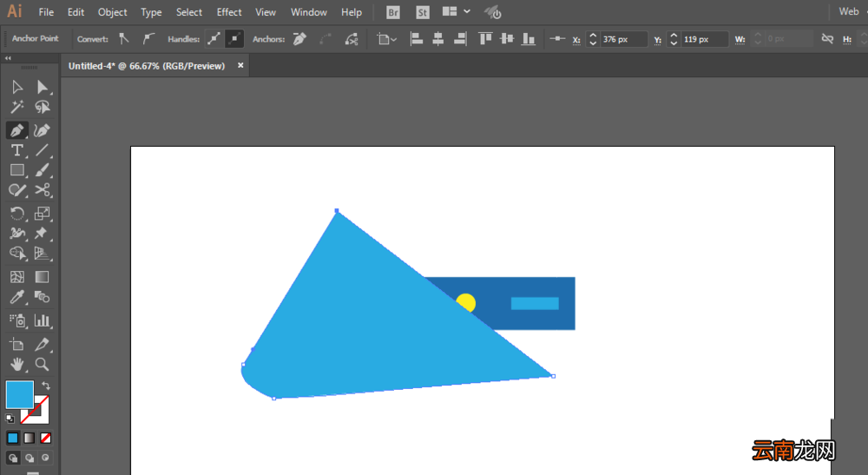Open the File menu
This screenshot has width=868, height=475.
(x=46, y=12)
